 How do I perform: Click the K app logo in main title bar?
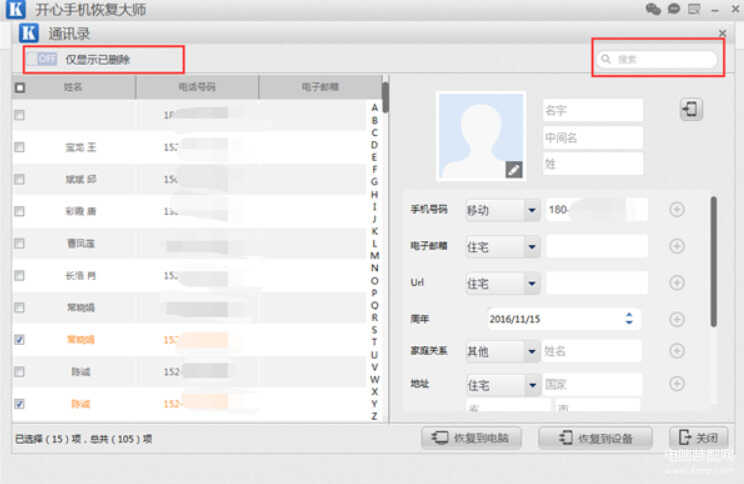point(15,9)
